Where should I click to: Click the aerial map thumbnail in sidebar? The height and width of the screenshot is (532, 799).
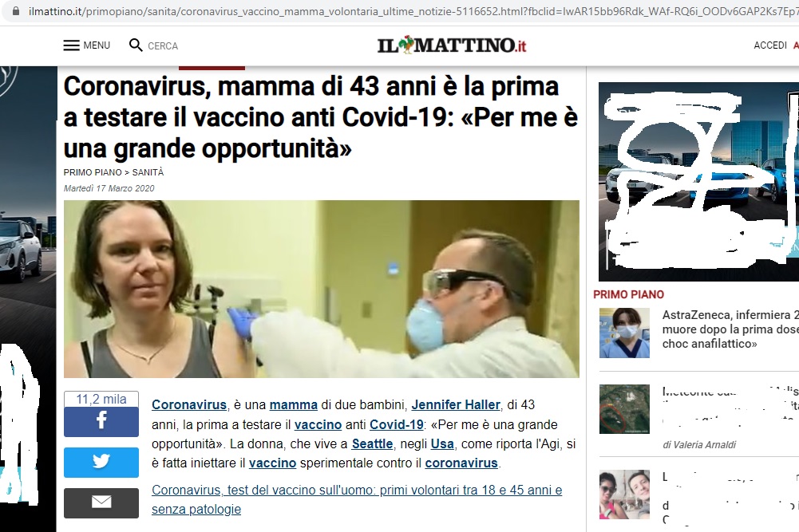click(624, 409)
